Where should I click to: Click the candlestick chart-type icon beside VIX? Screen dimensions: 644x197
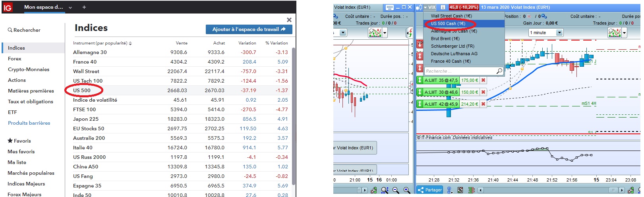point(419,7)
